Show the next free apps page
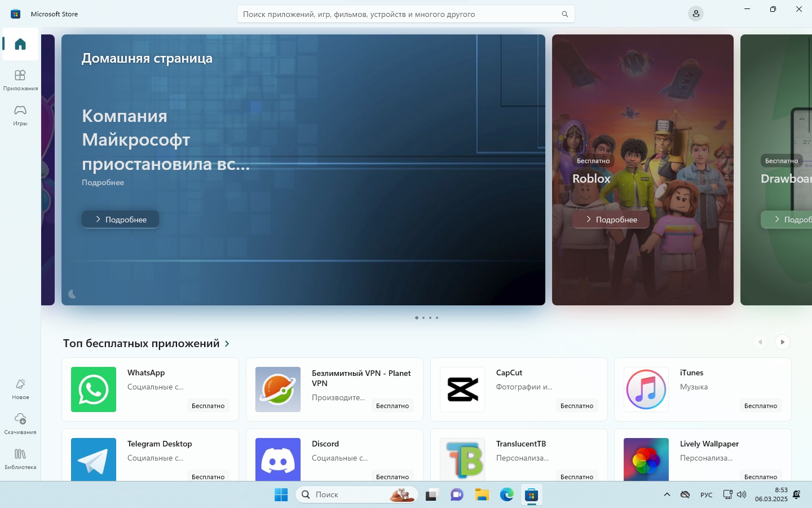This screenshot has height=508, width=812. [x=782, y=342]
